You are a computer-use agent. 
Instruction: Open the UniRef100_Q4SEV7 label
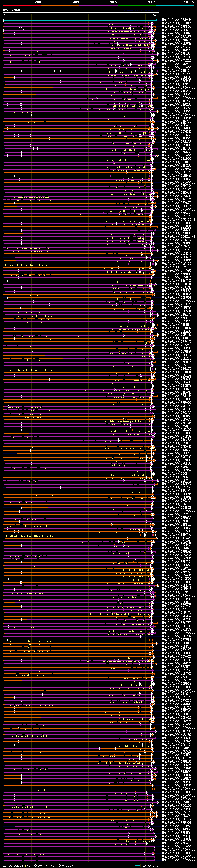coord(177,483)
